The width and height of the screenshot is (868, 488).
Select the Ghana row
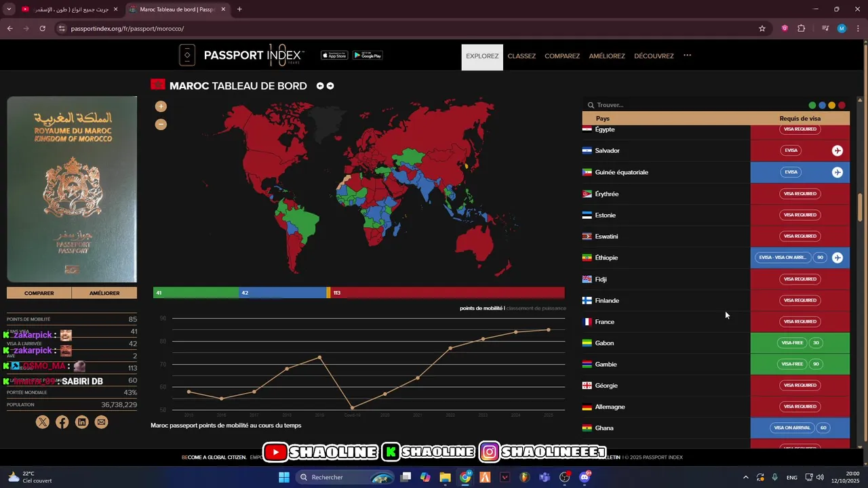click(x=715, y=428)
